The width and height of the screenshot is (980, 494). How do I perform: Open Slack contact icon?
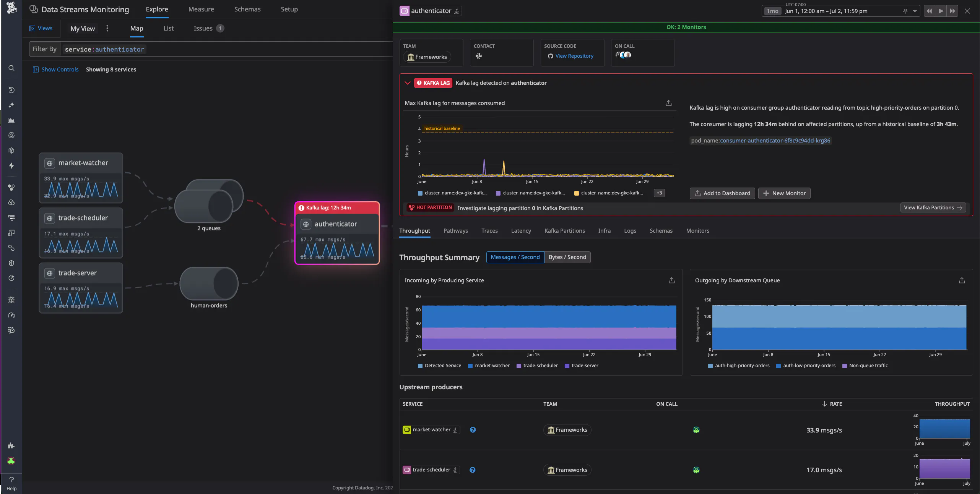(478, 56)
